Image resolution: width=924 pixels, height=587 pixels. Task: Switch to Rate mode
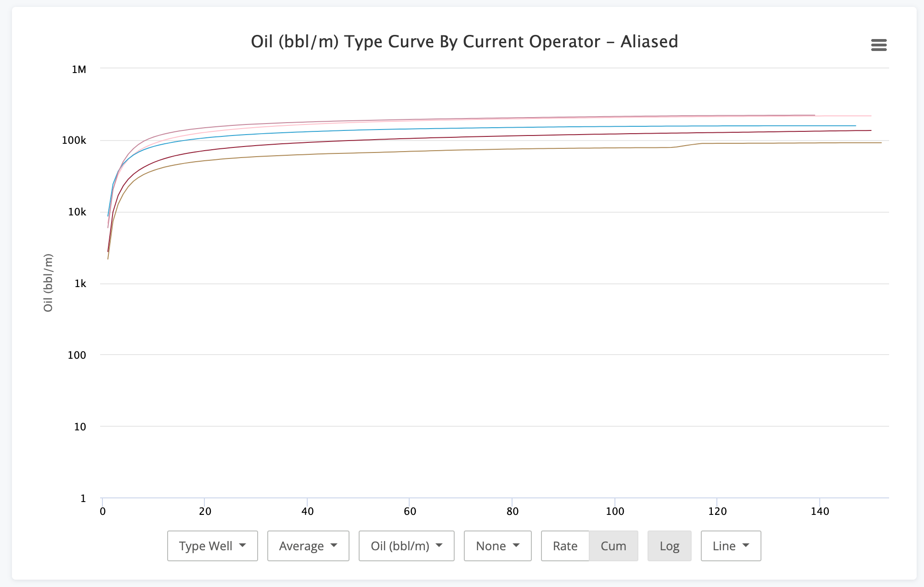pos(565,546)
